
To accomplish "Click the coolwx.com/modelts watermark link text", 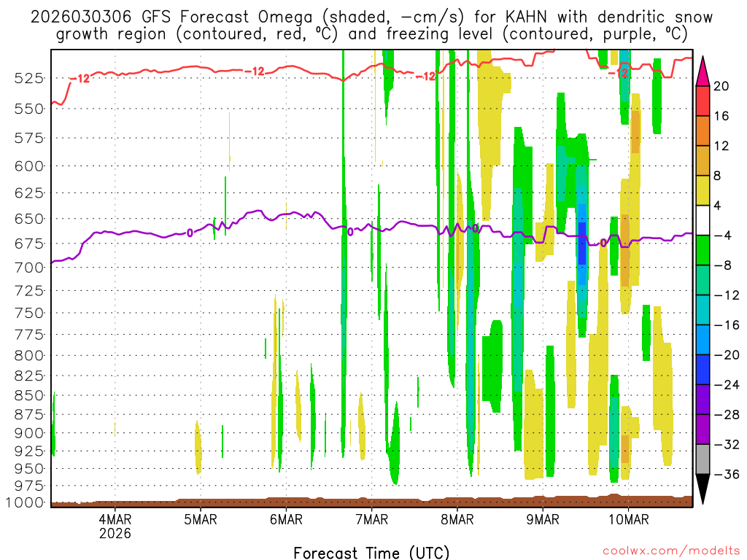I will click(x=672, y=551).
